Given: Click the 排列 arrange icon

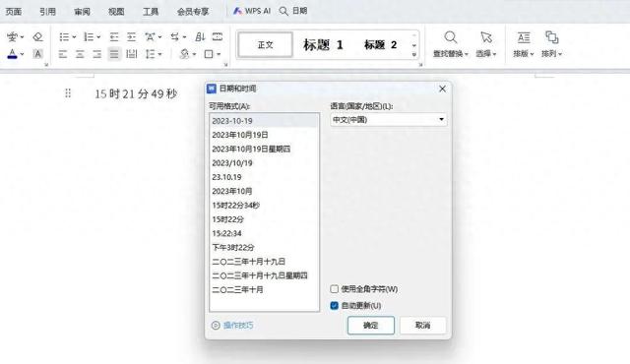Looking at the screenshot, I should pyautogui.click(x=551, y=37).
